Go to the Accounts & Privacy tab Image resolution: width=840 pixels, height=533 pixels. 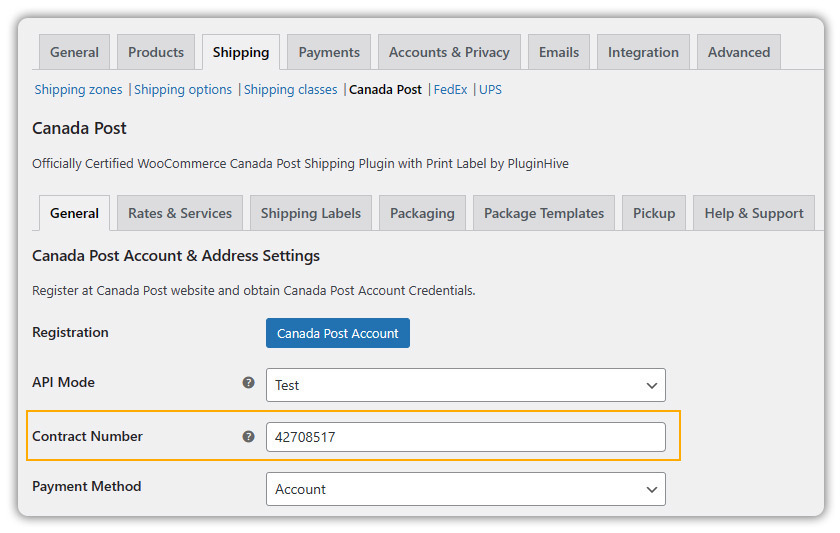click(x=449, y=52)
